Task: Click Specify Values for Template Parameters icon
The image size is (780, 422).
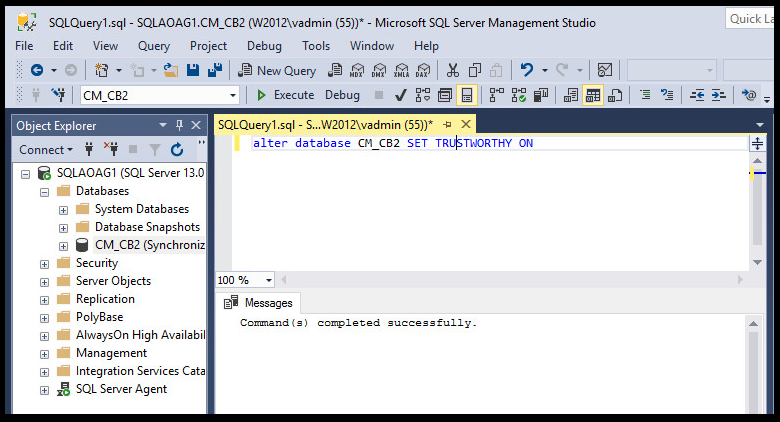Action: tap(749, 95)
